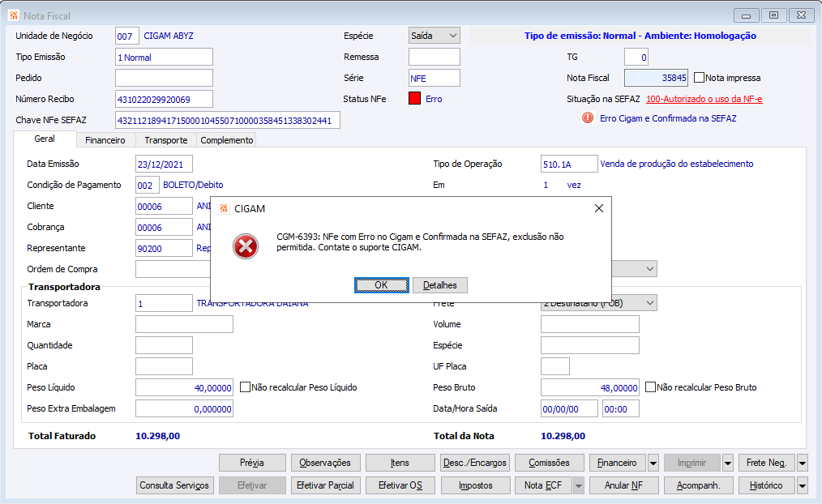
Task: Click Efetivar OS button
Action: pyautogui.click(x=400, y=485)
